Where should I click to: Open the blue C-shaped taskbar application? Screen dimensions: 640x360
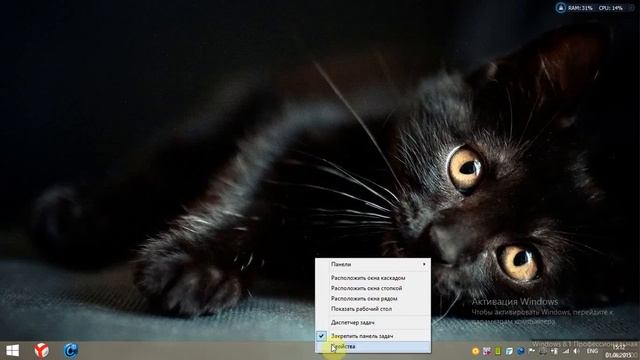pos(71,351)
